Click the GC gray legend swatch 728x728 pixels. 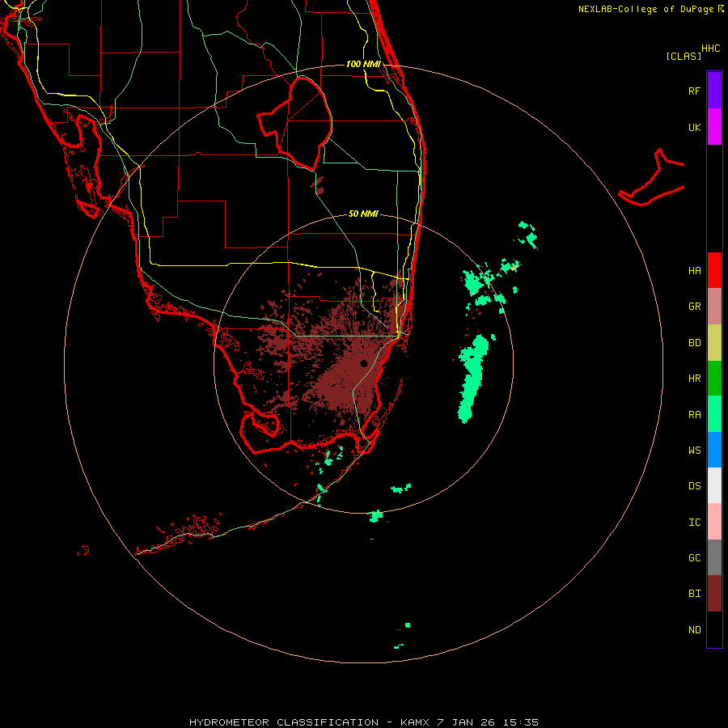point(714,557)
